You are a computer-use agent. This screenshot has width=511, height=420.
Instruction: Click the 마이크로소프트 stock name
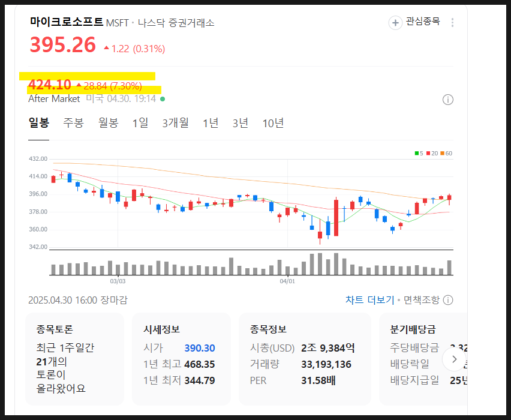click(67, 22)
